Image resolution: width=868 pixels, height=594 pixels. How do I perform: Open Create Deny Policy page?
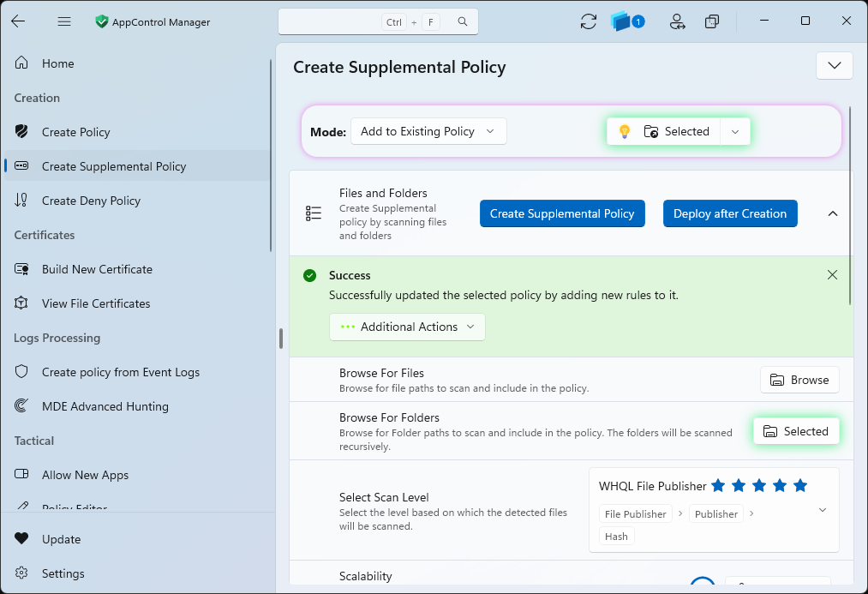point(91,201)
